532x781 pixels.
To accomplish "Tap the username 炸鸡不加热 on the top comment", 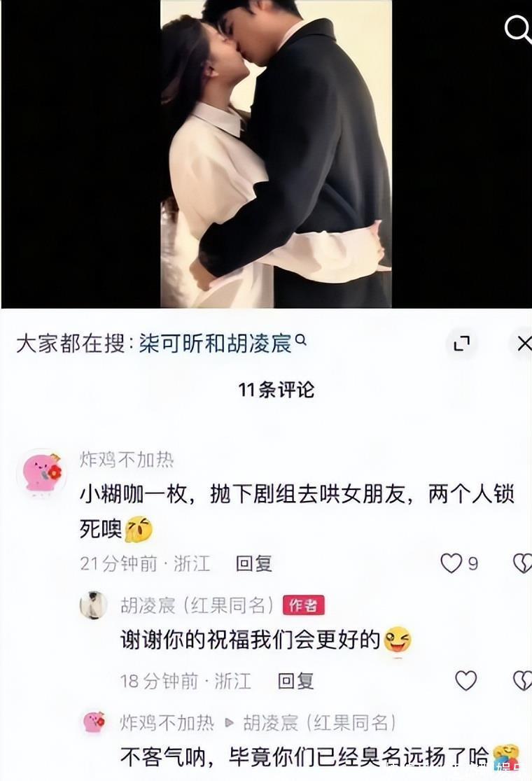I will click(x=127, y=459).
